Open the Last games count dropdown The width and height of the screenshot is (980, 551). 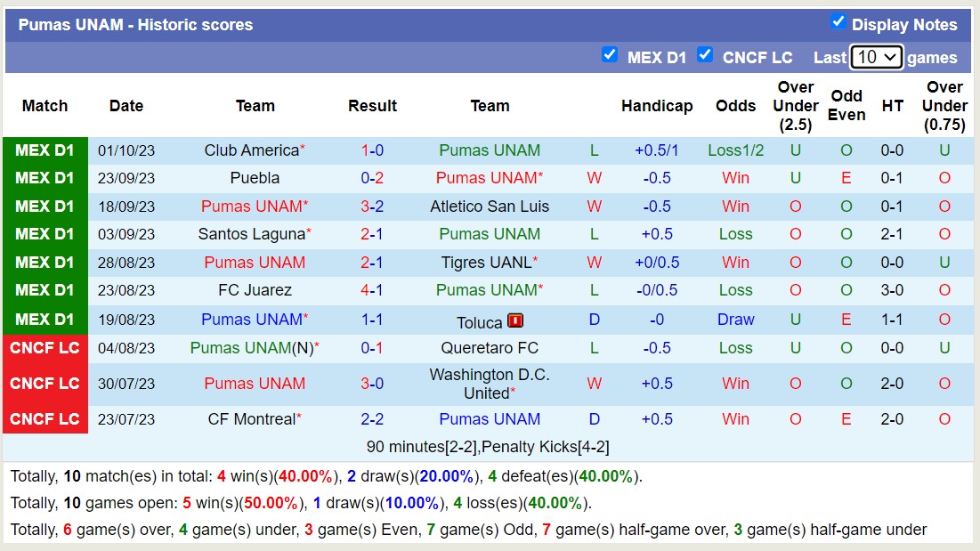(876, 58)
